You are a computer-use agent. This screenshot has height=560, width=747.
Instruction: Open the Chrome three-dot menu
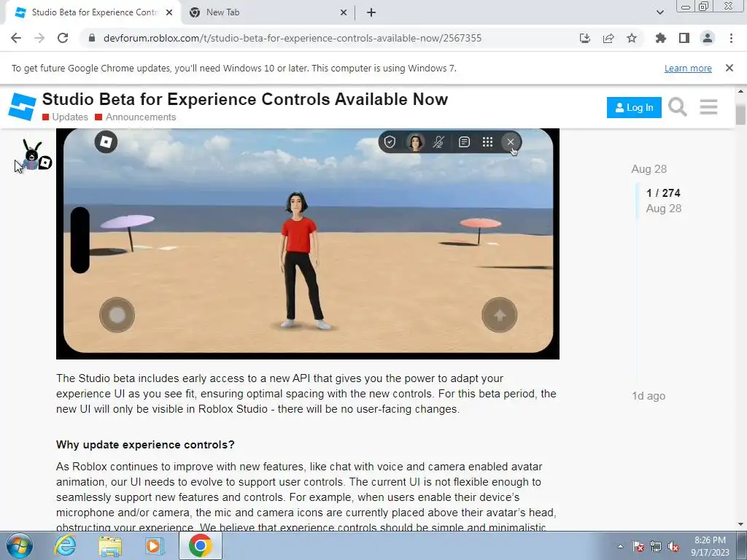click(731, 38)
